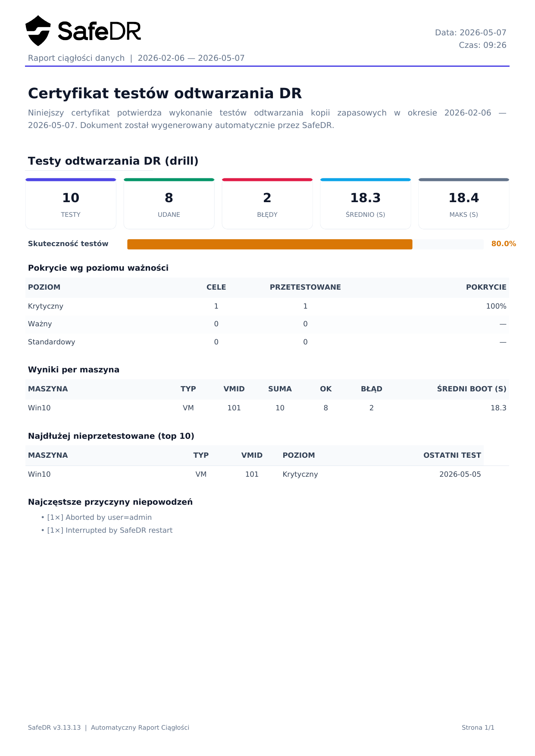The height and width of the screenshot is (756, 535).
Task: Click the 'PRZETESTOWANE' column header
Action: [x=305, y=287]
